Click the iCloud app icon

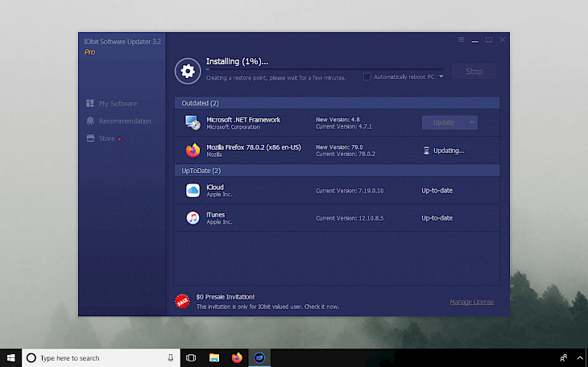(193, 191)
